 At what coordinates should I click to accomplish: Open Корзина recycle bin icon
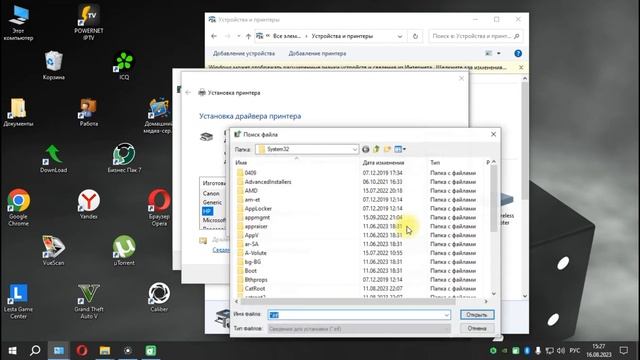(x=53, y=65)
